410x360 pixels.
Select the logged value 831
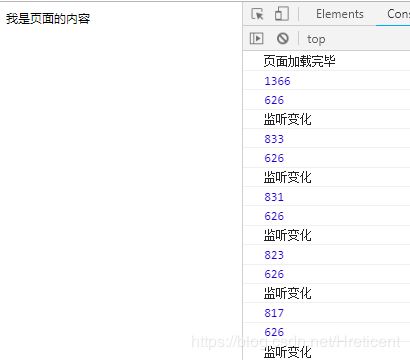pos(274,197)
